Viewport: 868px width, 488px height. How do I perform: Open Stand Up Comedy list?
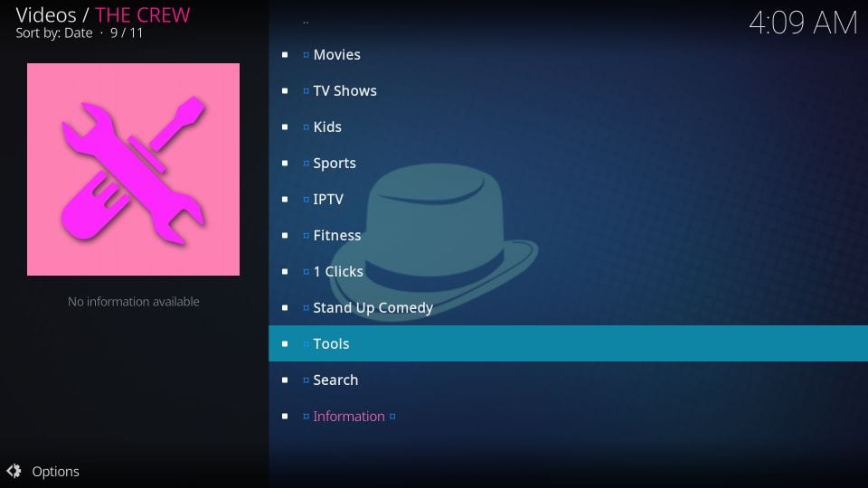[568, 307]
